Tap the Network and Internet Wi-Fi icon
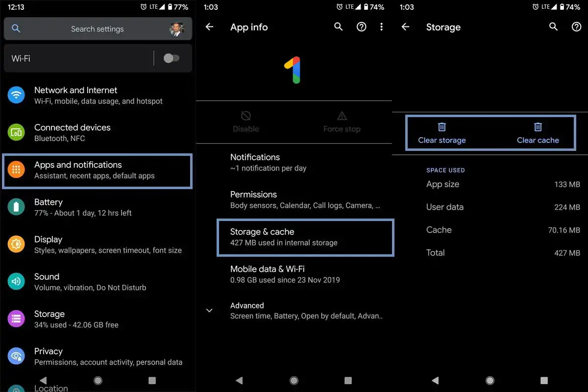This screenshot has height=392, width=588. click(x=16, y=95)
